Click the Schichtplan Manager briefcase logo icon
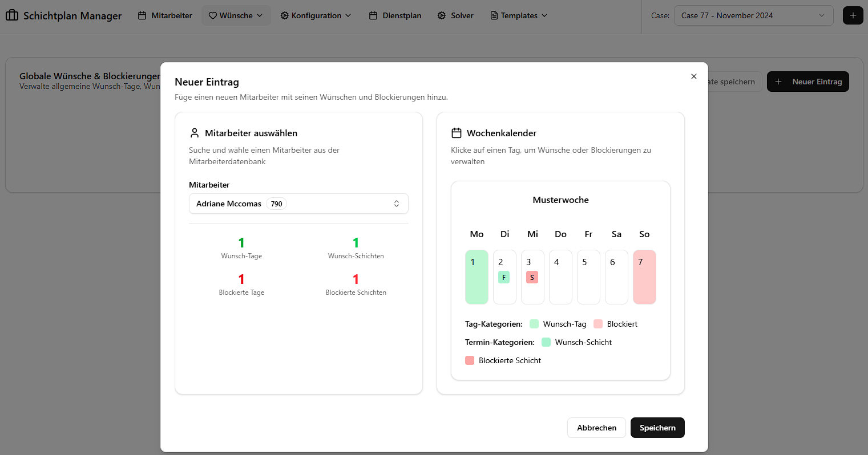This screenshot has width=868, height=455. click(x=12, y=15)
